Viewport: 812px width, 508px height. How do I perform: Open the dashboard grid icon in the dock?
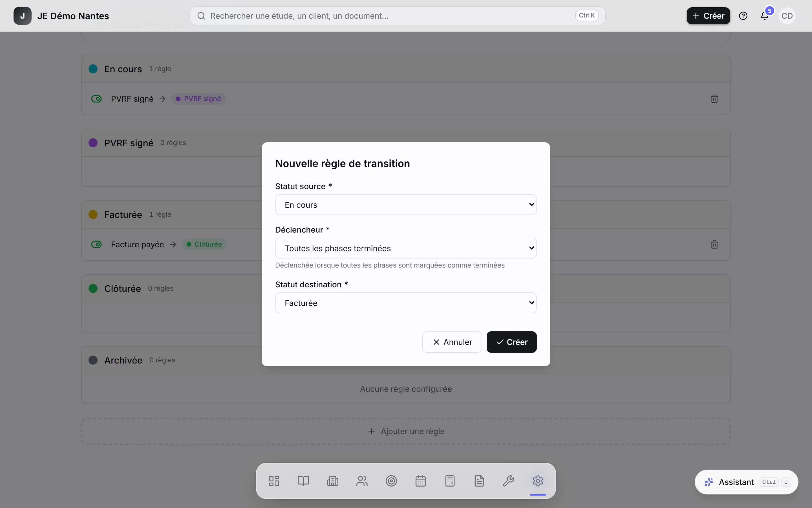pos(274,481)
